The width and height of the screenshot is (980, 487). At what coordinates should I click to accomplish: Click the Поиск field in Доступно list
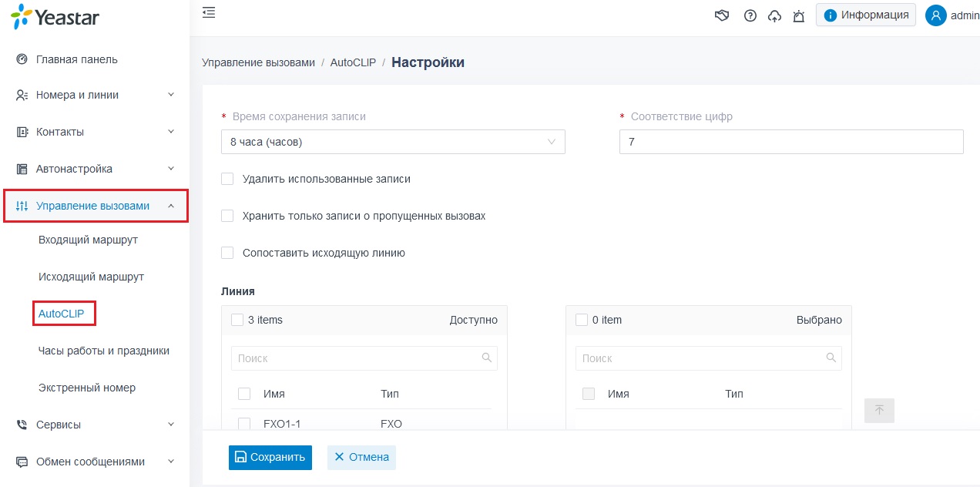pos(364,358)
